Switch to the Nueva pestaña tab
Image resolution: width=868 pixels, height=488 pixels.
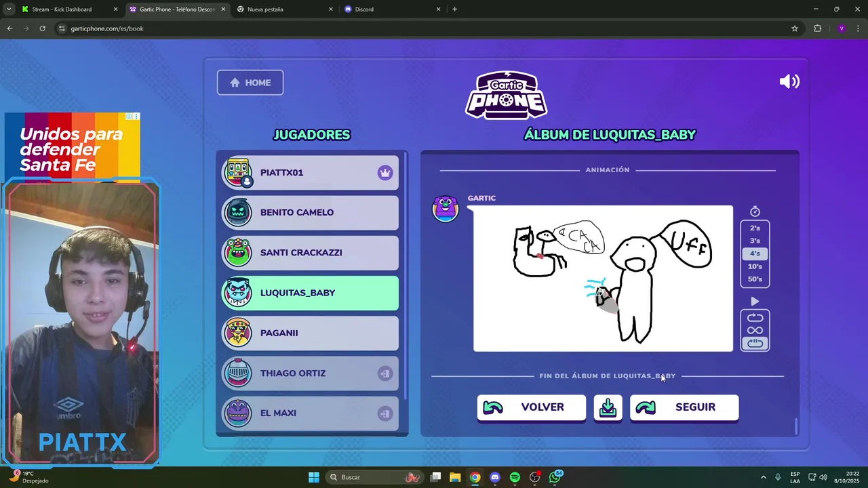[284, 9]
